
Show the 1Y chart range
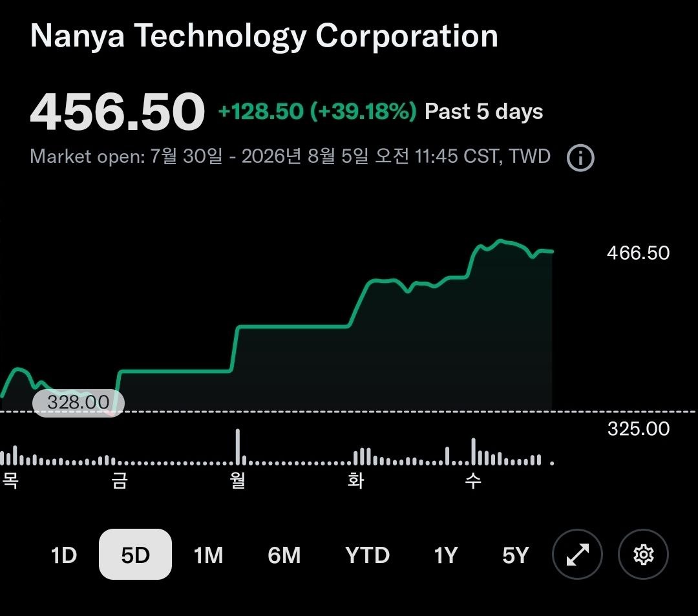(x=445, y=555)
